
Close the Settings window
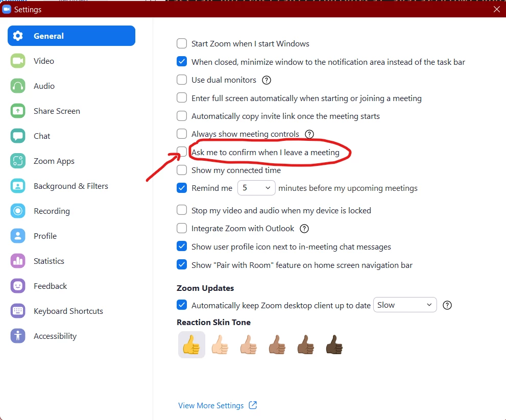click(x=497, y=9)
